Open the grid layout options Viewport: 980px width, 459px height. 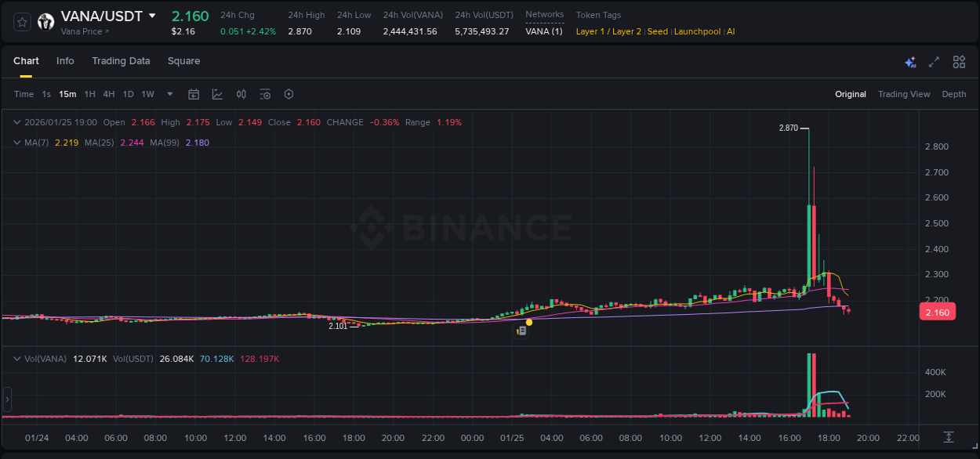click(x=959, y=61)
